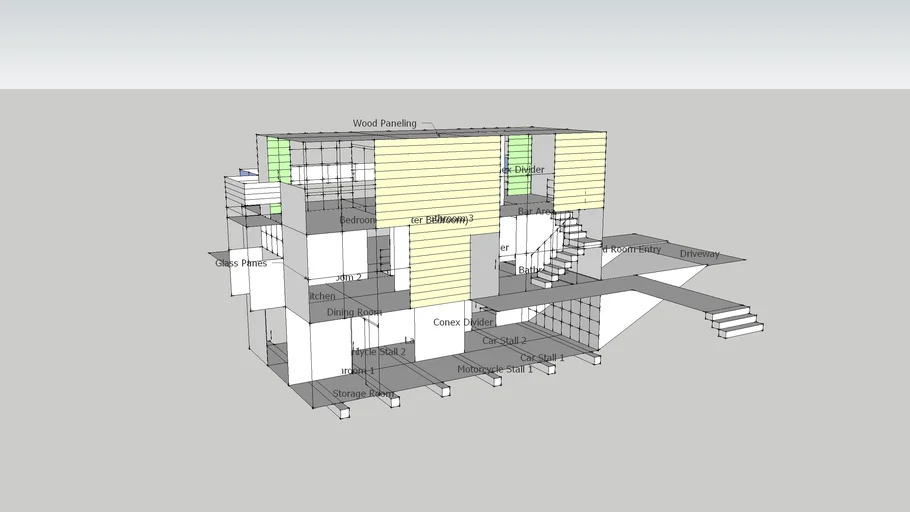Select the green panel at top left
This screenshot has width=910, height=512.
tap(278, 158)
